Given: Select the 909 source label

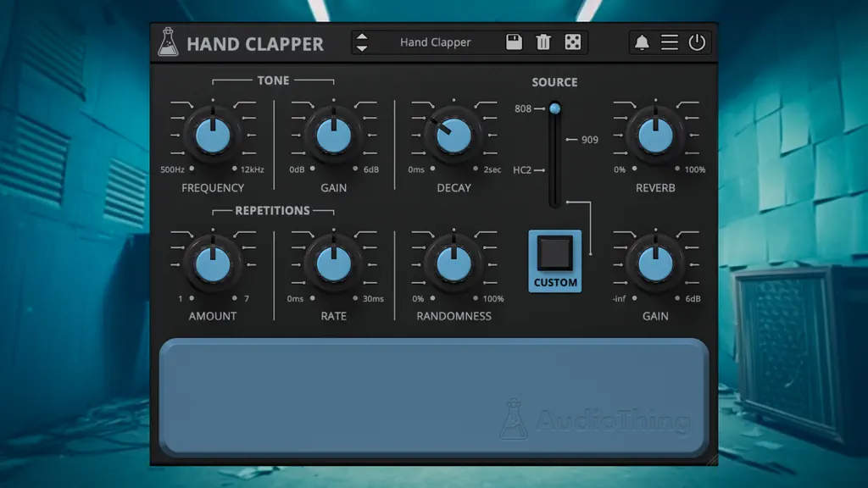Looking at the screenshot, I should click(590, 140).
